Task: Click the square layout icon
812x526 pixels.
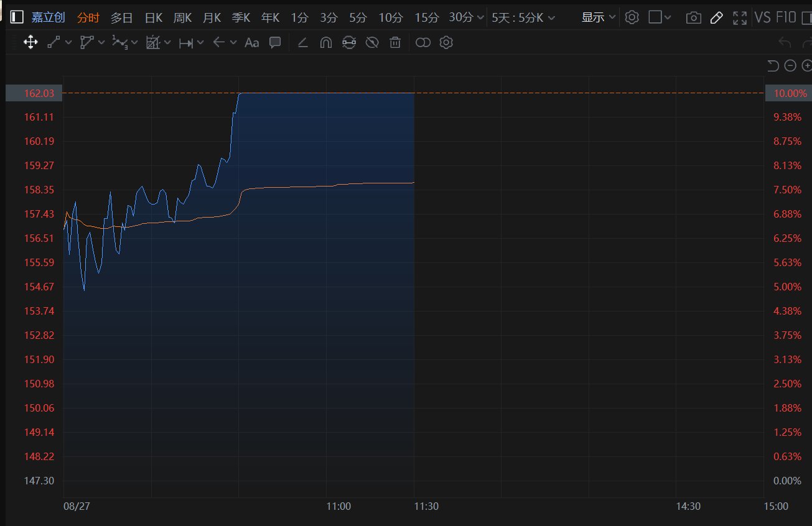Action: [655, 17]
